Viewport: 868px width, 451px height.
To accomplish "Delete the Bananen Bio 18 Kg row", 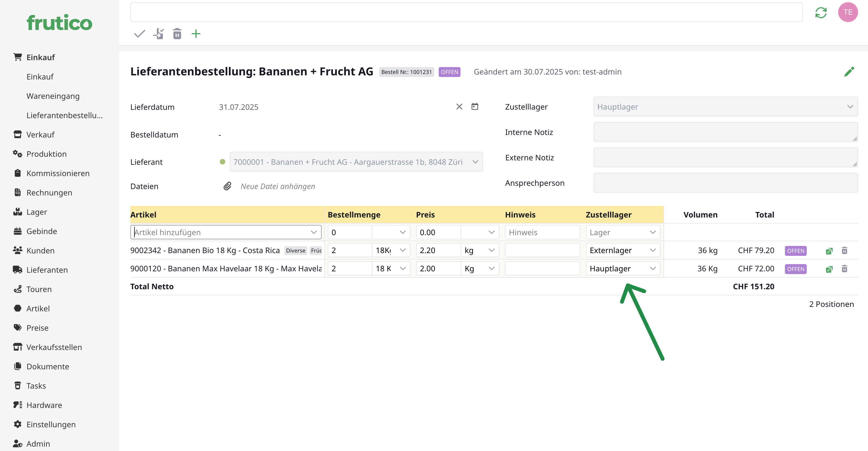I will point(844,251).
